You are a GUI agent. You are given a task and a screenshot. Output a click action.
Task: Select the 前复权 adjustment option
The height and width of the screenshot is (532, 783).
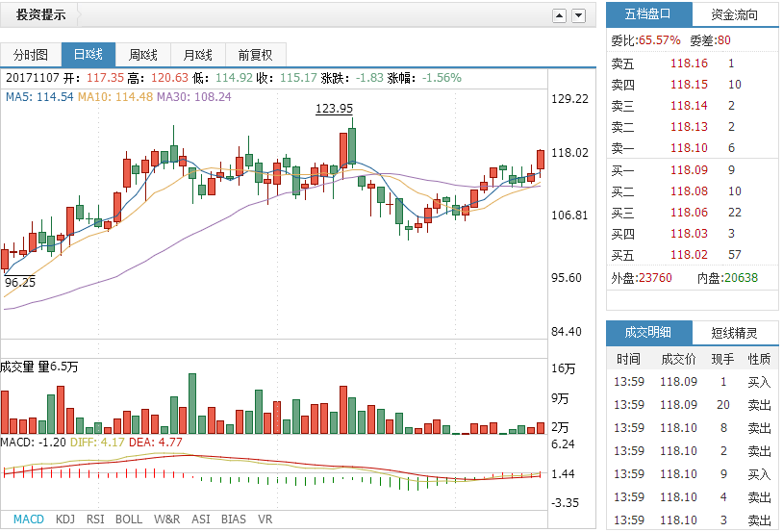(255, 55)
